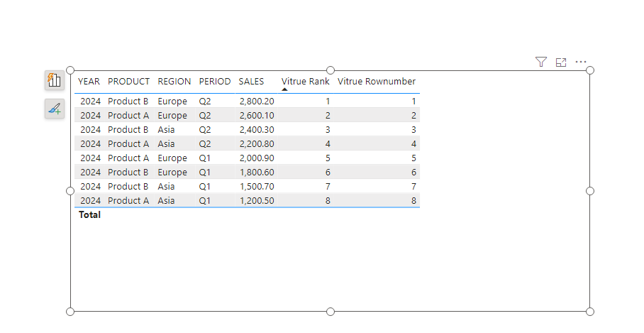Sort by the PERIOD column header
Viewport: 644px width, 333px height.
pyautogui.click(x=215, y=82)
